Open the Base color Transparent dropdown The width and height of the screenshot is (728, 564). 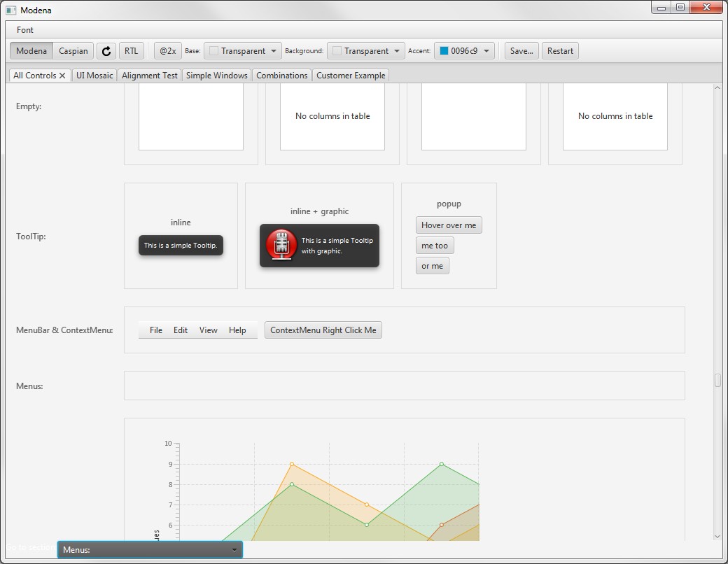242,51
